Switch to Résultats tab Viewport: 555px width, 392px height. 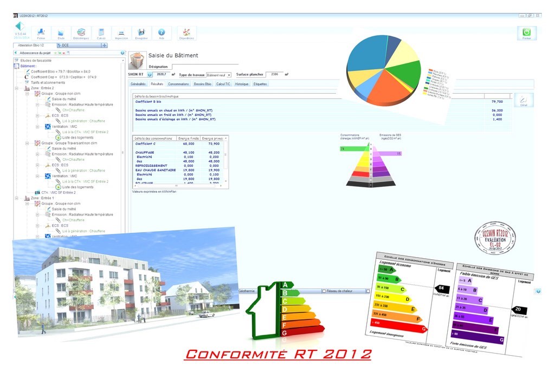[x=157, y=84]
